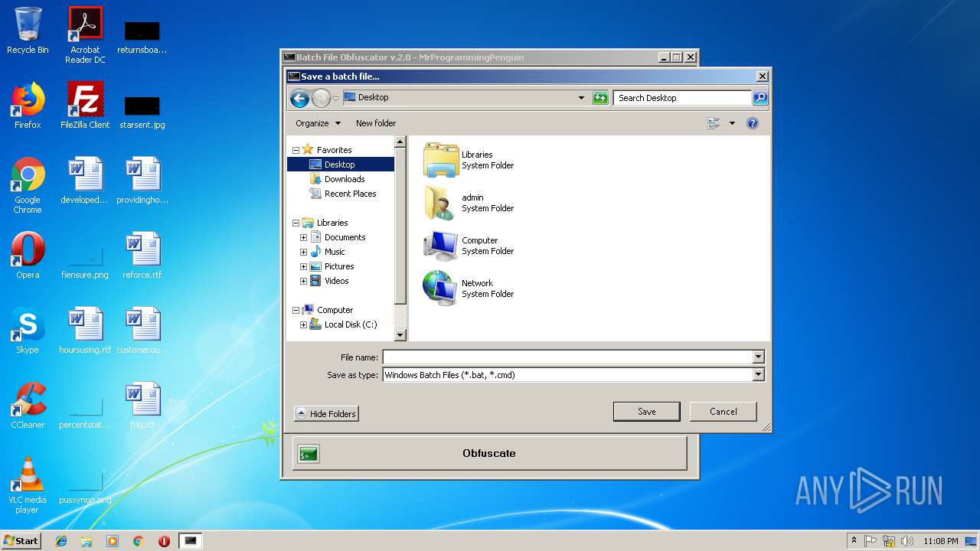Click the File name input field
The width and height of the screenshot is (980, 551).
tap(567, 357)
